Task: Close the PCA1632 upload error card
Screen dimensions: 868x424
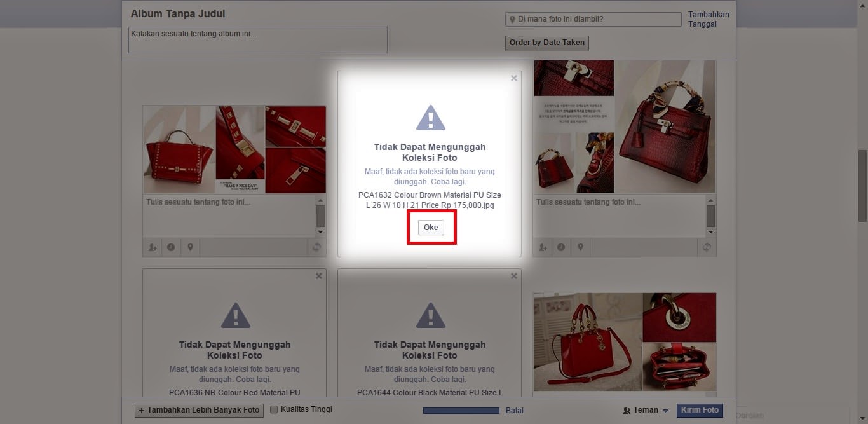Action: pyautogui.click(x=514, y=78)
